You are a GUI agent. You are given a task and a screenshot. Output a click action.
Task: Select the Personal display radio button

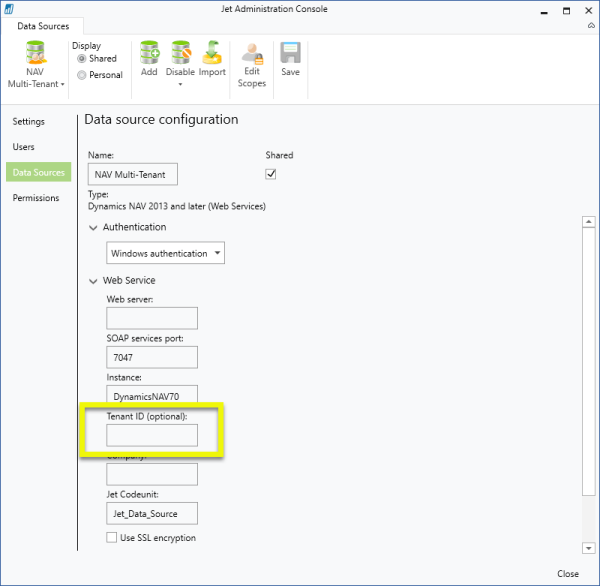[82, 75]
